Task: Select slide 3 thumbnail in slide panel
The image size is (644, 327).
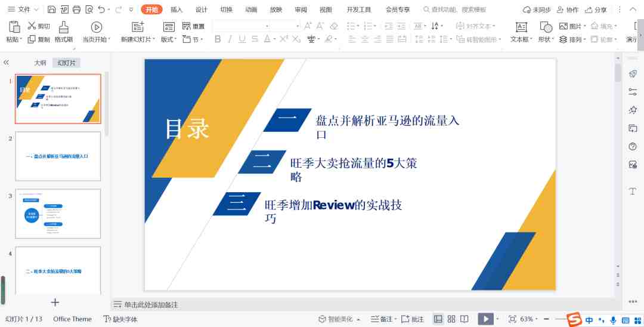Action: point(58,214)
